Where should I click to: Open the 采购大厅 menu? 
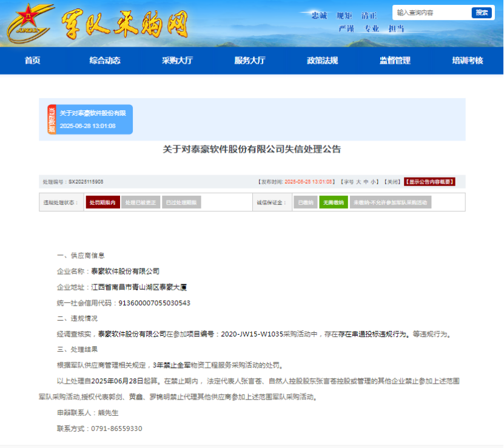pos(178,61)
